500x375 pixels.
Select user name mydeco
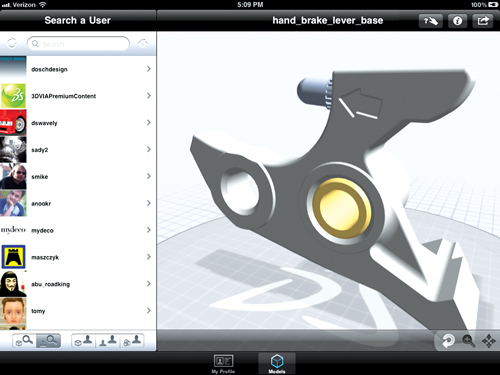[x=42, y=231]
